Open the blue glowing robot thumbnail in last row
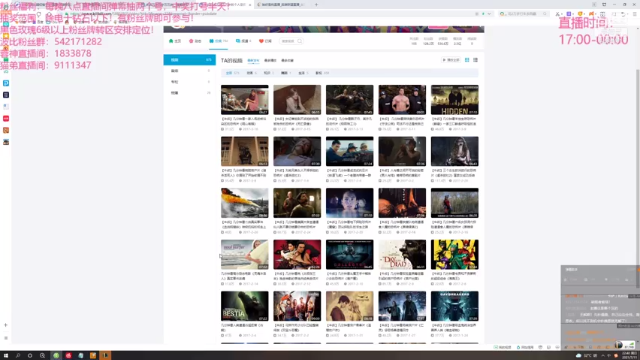The image size is (640, 360). click(x=454, y=306)
